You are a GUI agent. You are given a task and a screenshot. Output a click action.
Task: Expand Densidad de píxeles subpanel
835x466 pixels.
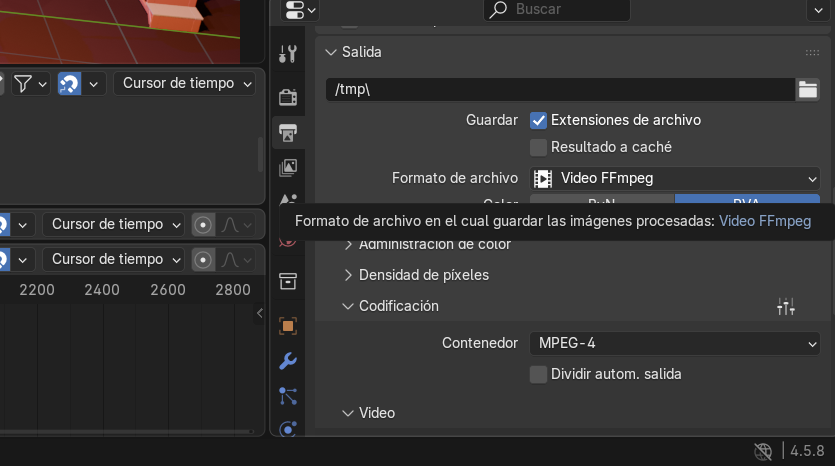coord(348,275)
